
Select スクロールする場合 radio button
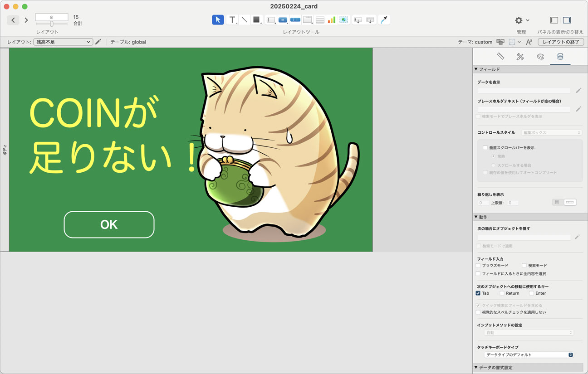tap(494, 165)
